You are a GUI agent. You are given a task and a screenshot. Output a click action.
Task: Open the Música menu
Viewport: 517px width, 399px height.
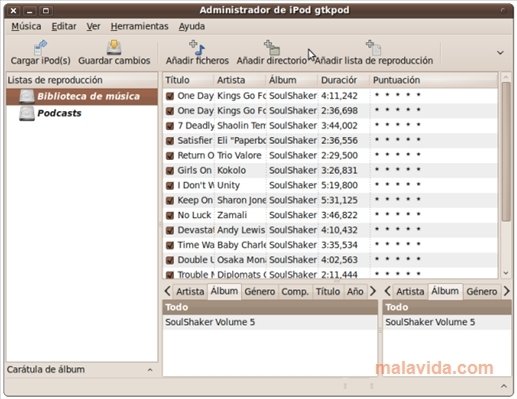coord(26,26)
